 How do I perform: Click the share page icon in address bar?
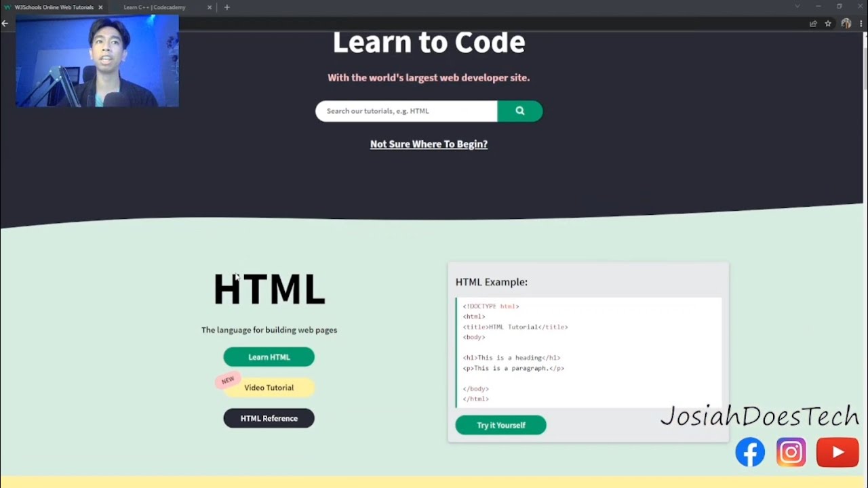point(813,23)
